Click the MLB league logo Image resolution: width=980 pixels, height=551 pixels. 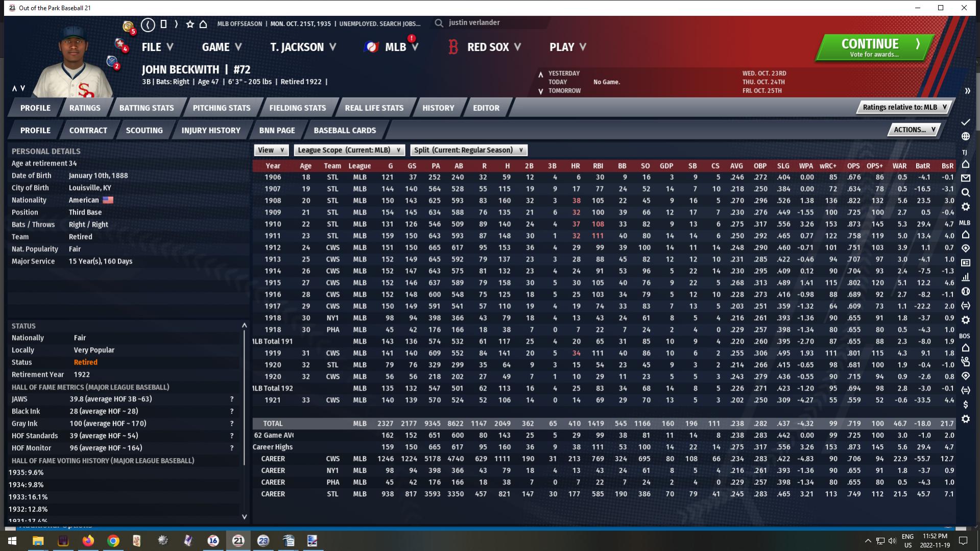[371, 47]
